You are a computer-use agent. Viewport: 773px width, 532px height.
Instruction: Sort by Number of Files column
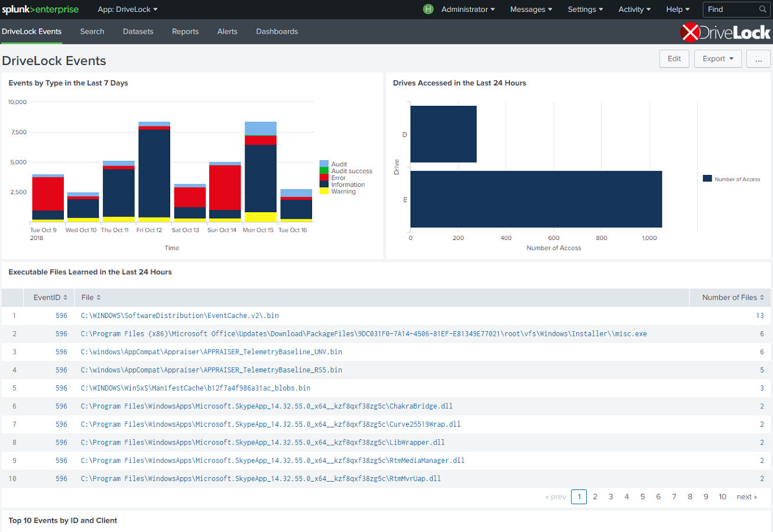coord(733,297)
